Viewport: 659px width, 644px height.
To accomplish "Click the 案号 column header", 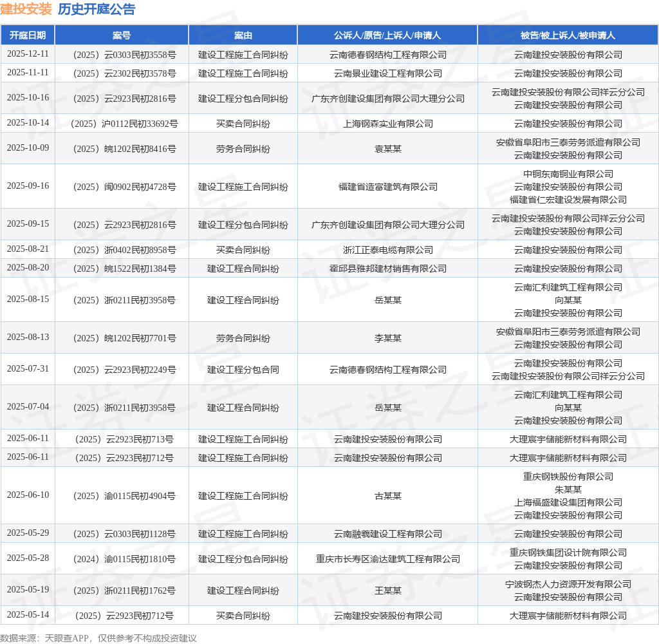I will [x=122, y=35].
